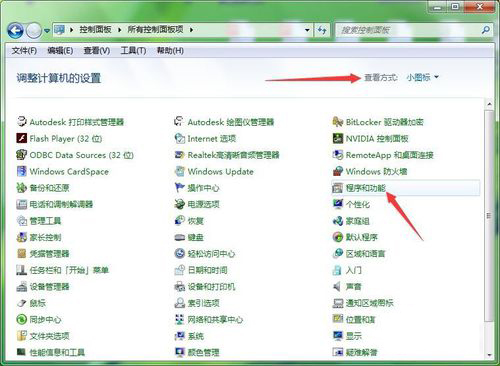Open Autodesk 打印样式管理器 icon
The width and height of the screenshot is (500, 366).
(21, 122)
